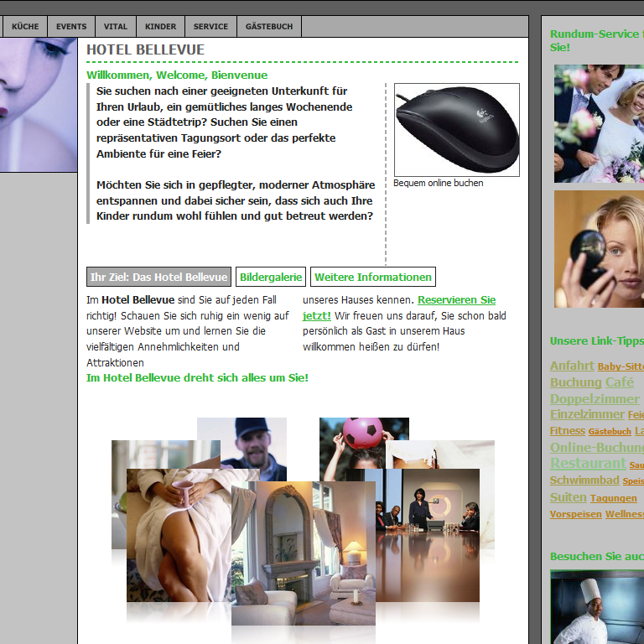Open the Gästebuch link in link tips
Viewport: 644px width, 644px height.
[x=610, y=432]
